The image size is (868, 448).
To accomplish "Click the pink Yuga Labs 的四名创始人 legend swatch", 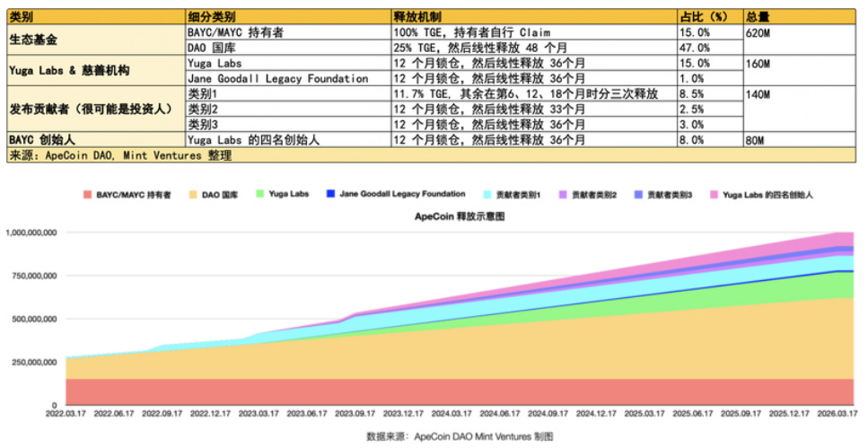I will click(714, 195).
